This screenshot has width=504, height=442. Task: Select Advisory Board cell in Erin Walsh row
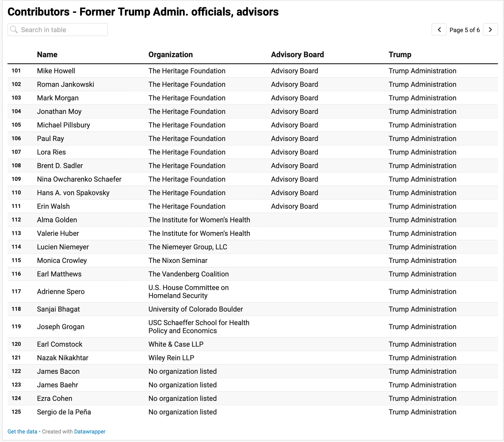click(294, 206)
